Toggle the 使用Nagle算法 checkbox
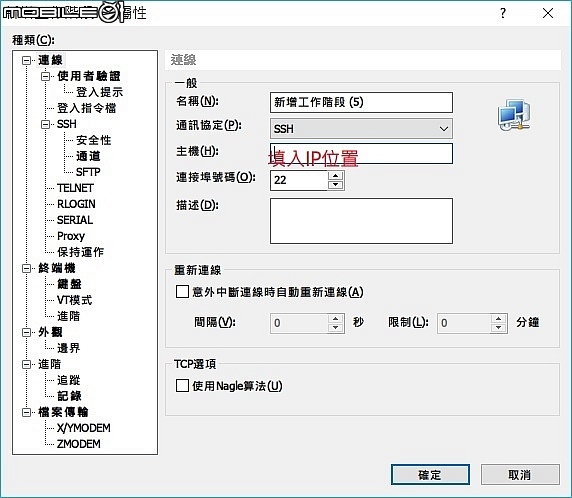572x498 pixels. [182, 386]
